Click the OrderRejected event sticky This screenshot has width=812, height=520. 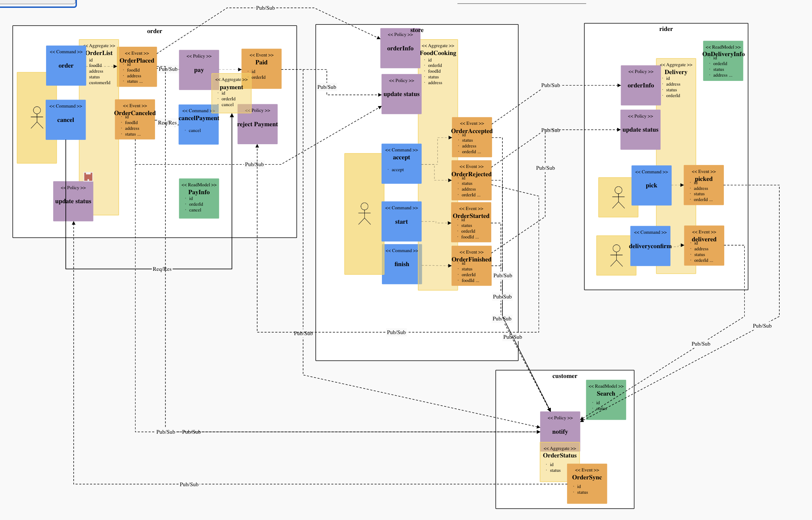[471, 180]
